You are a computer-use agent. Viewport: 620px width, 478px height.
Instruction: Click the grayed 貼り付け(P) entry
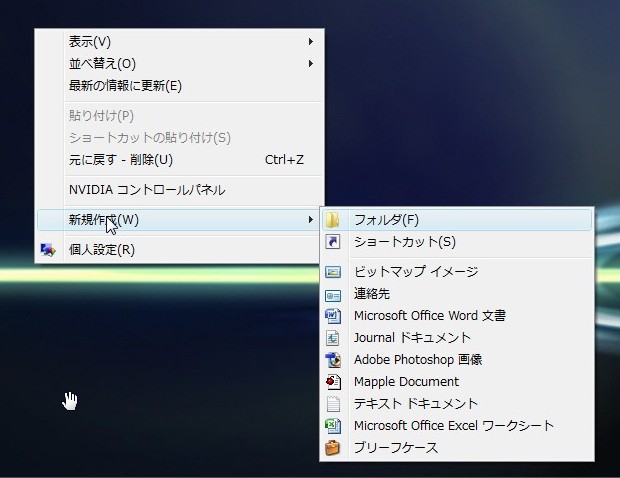pyautogui.click(x=180, y=116)
